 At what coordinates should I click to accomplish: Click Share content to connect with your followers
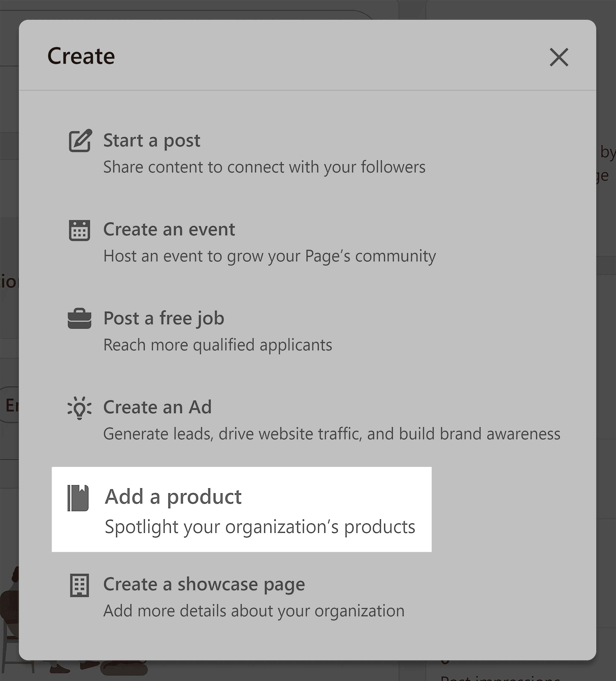[x=264, y=167]
